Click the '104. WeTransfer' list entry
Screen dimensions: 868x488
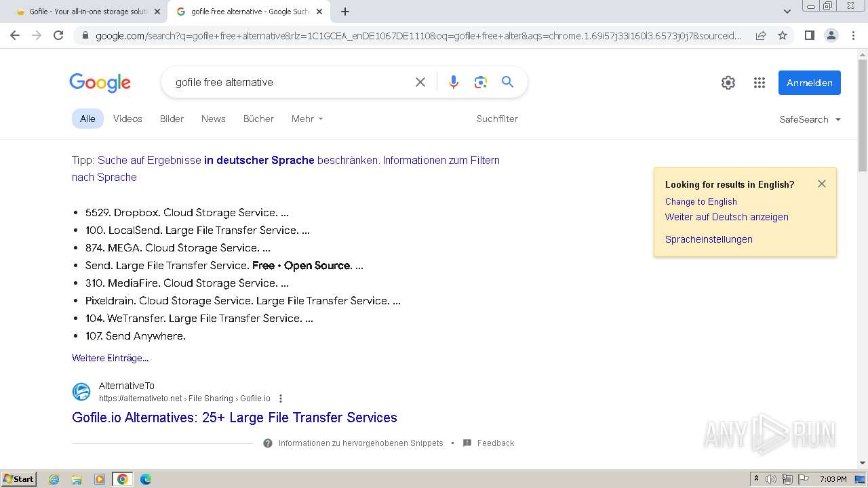[199, 318]
